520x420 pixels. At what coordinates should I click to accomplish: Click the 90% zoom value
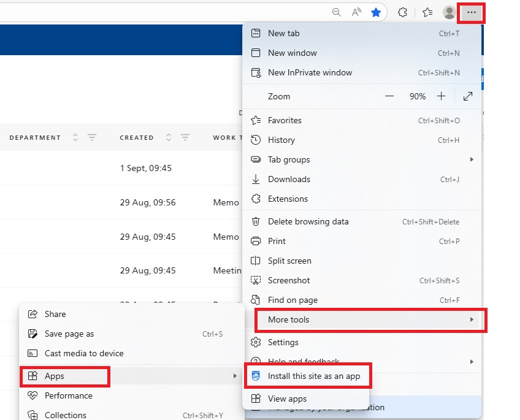418,96
